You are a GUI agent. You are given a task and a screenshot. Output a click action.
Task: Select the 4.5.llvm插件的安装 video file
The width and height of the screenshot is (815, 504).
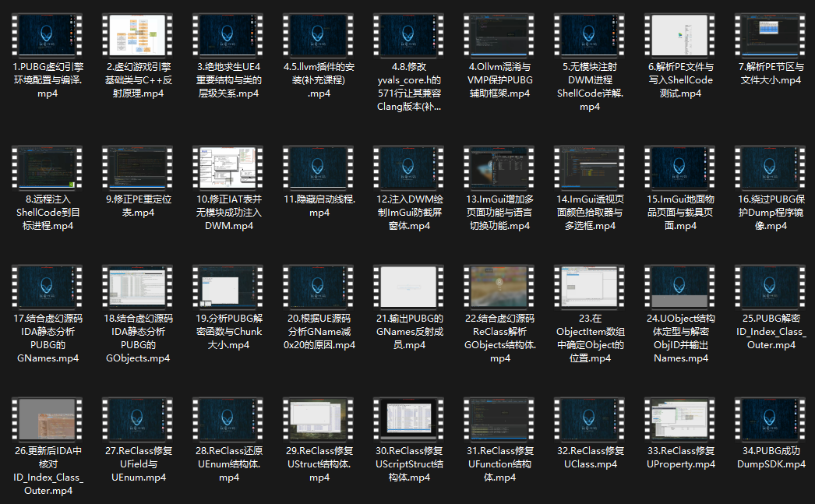click(228, 37)
